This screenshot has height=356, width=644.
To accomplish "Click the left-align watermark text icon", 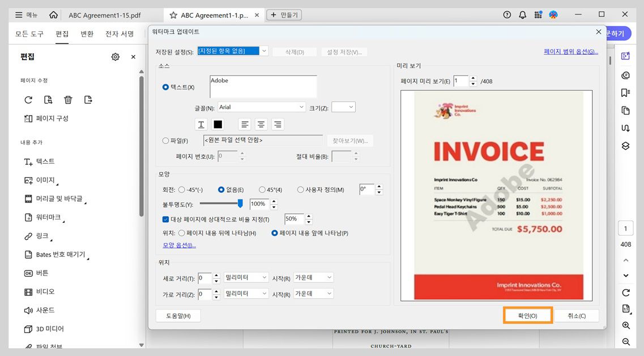I will 244,124.
